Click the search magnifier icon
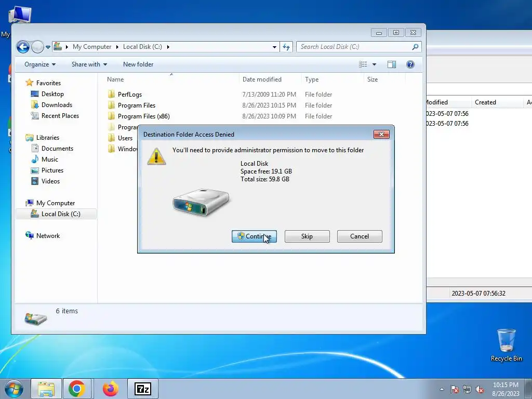This screenshot has width=532, height=399. point(415,47)
